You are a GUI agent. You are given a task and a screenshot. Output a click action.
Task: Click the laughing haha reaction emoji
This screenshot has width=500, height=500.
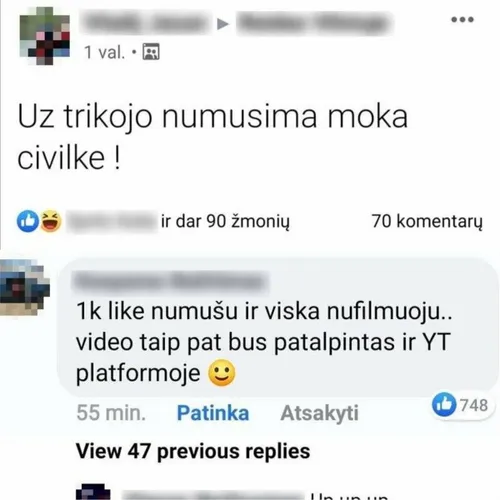click(51, 221)
